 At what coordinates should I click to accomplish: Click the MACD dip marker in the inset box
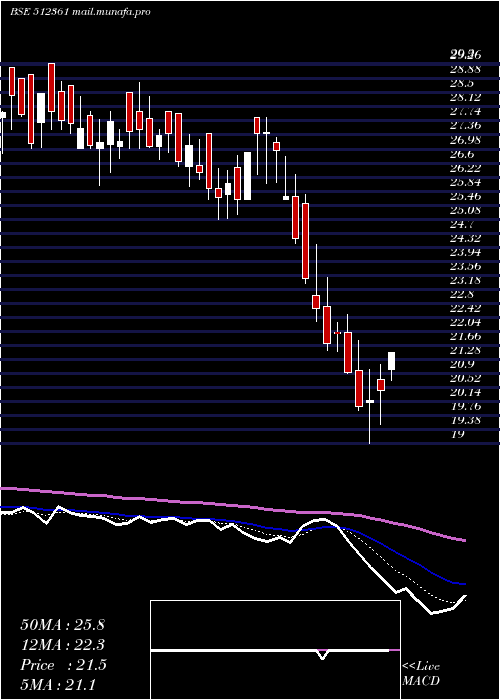(322, 654)
